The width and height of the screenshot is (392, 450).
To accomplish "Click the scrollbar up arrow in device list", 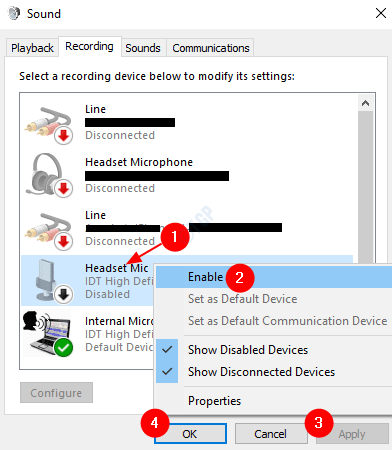I will pos(365,103).
